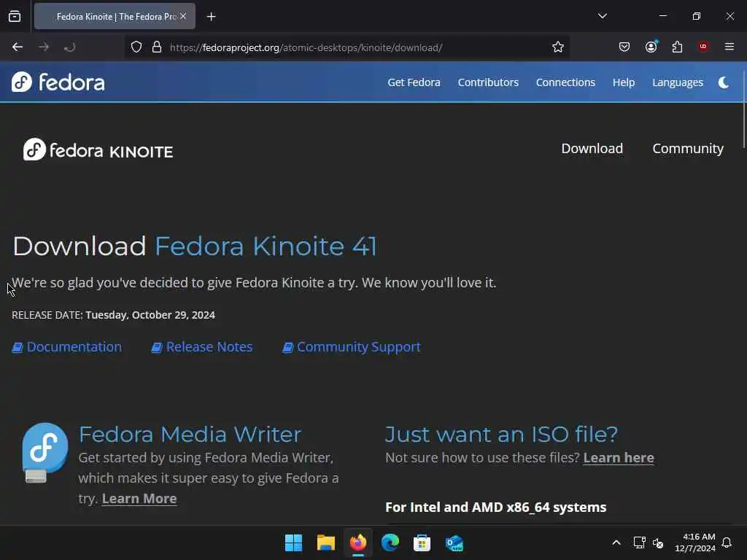Image resolution: width=747 pixels, height=560 pixels.
Task: Expand the list all tabs chevron
Action: [x=602, y=16]
